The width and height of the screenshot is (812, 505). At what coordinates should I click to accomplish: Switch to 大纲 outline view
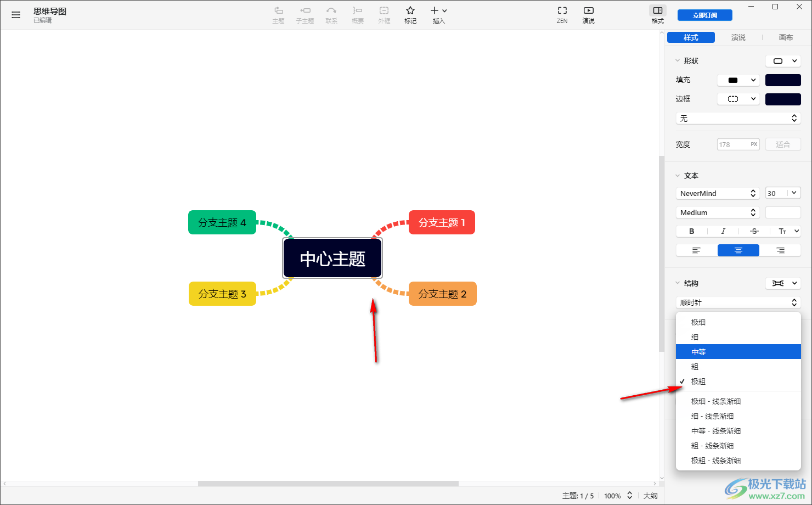pyautogui.click(x=651, y=496)
